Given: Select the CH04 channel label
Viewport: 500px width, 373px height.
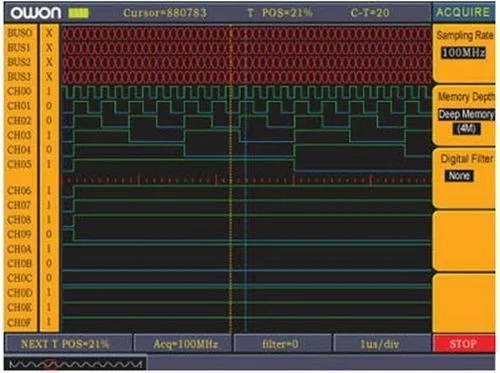Looking at the screenshot, I should pyautogui.click(x=19, y=150).
